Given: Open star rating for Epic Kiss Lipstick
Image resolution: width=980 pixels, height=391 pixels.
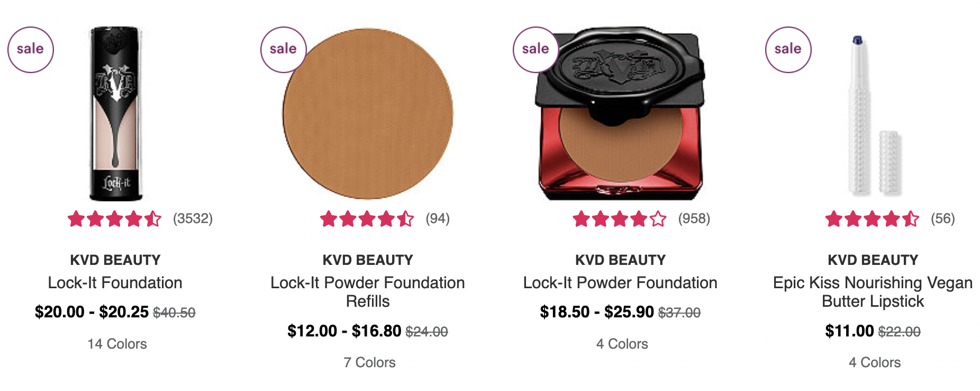Looking at the screenshot, I should [x=873, y=219].
